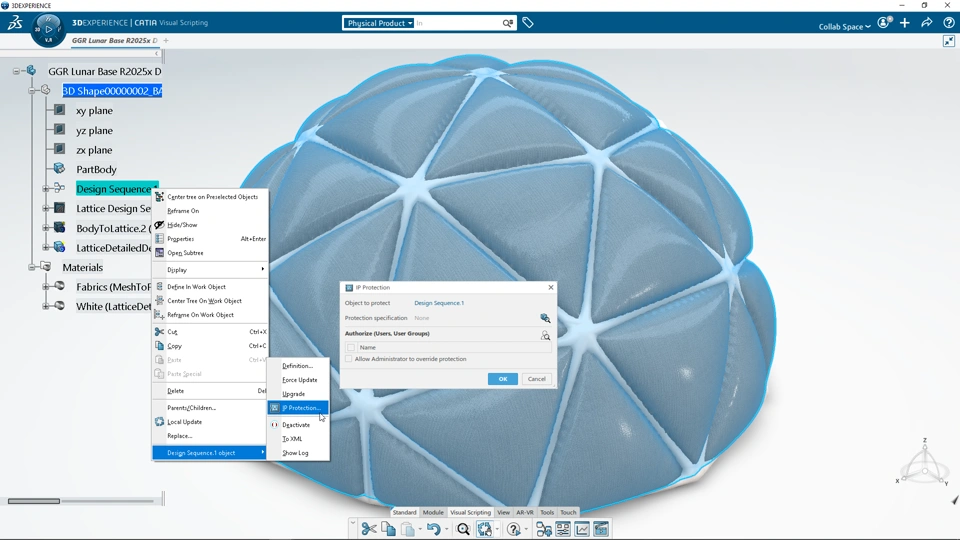Screen dimensions: 960x540
Task: Click the chart graph icon in the bottom toolbar
Action: [x=582, y=529]
